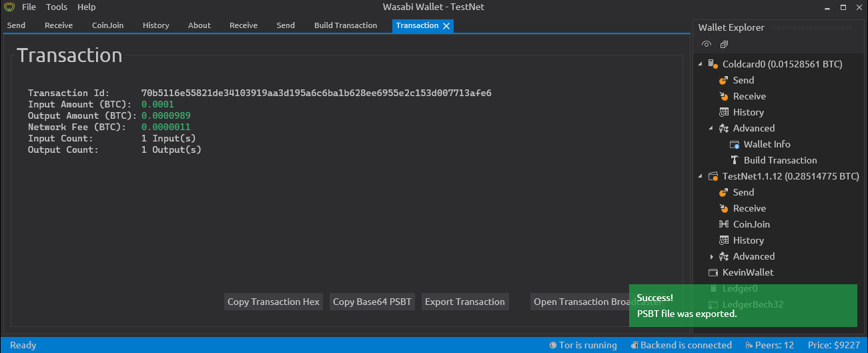Image resolution: width=868 pixels, height=353 pixels.
Task: Click the Output Amount value 0.0000989
Action: pos(166,115)
